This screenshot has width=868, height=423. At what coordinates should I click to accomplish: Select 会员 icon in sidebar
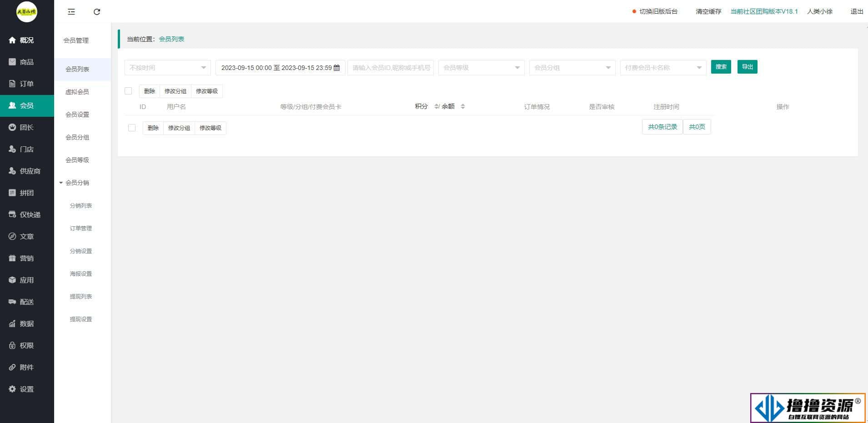click(x=12, y=105)
